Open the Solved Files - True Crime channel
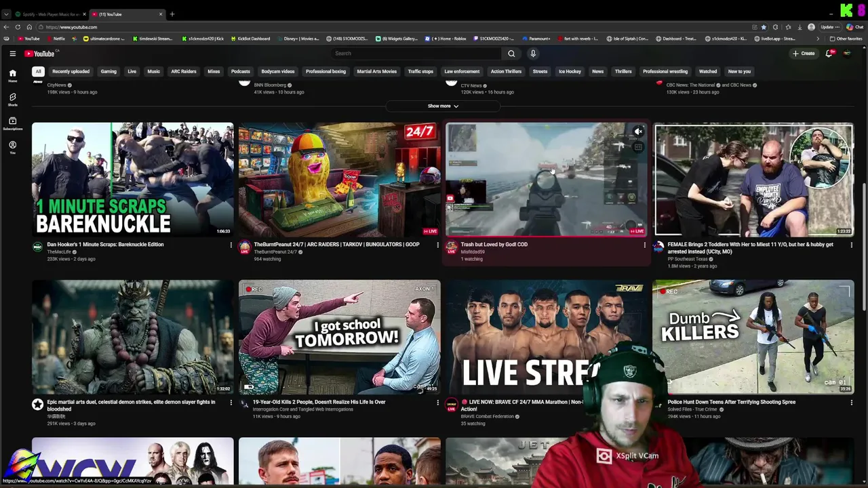The image size is (868, 488). tap(692, 409)
